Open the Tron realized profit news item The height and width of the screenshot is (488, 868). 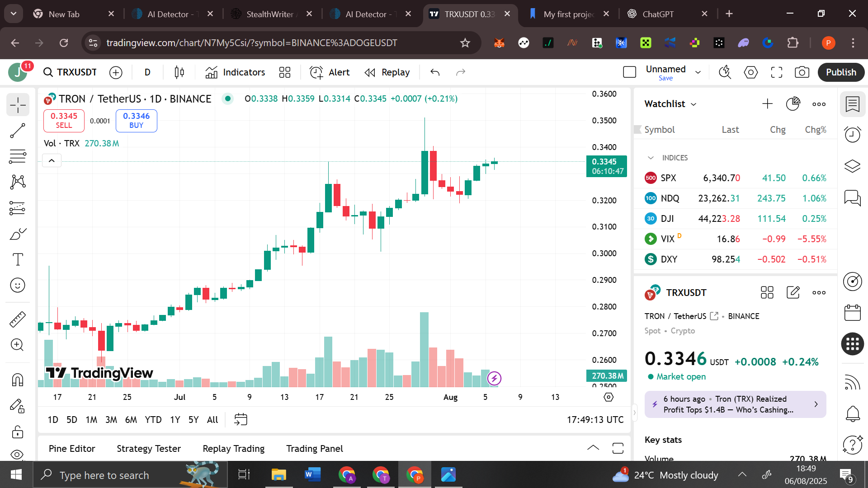click(x=735, y=404)
